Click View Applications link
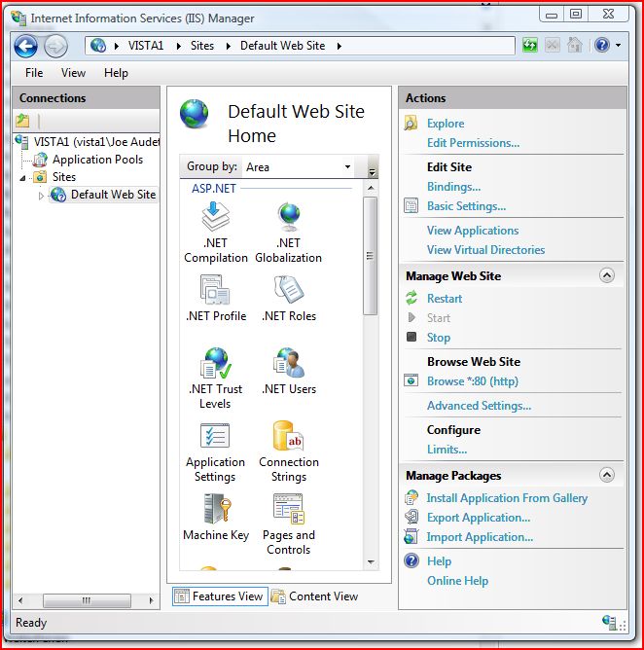This screenshot has width=644, height=650. tap(473, 231)
